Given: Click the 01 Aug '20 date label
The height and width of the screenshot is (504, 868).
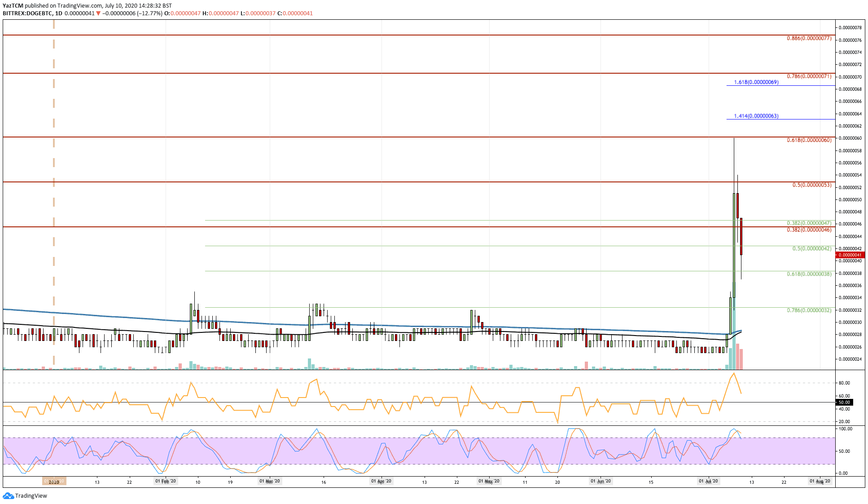Looking at the screenshot, I should point(820,482).
